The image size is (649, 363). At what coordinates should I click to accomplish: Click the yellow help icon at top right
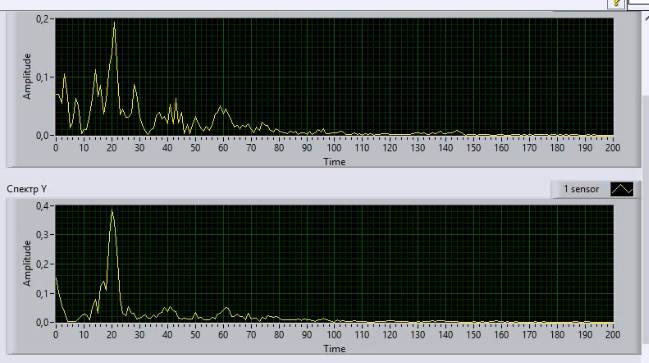pos(616,4)
